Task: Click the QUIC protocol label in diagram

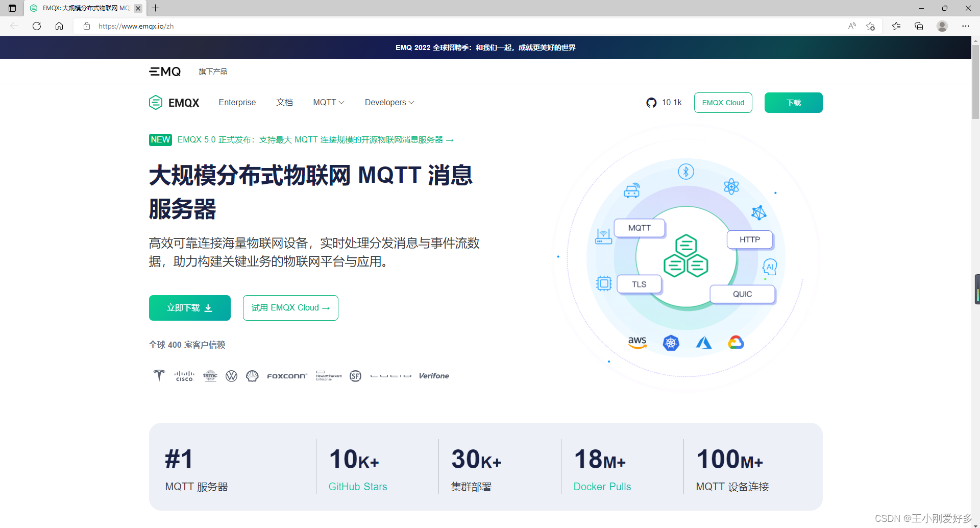Action: [743, 294]
